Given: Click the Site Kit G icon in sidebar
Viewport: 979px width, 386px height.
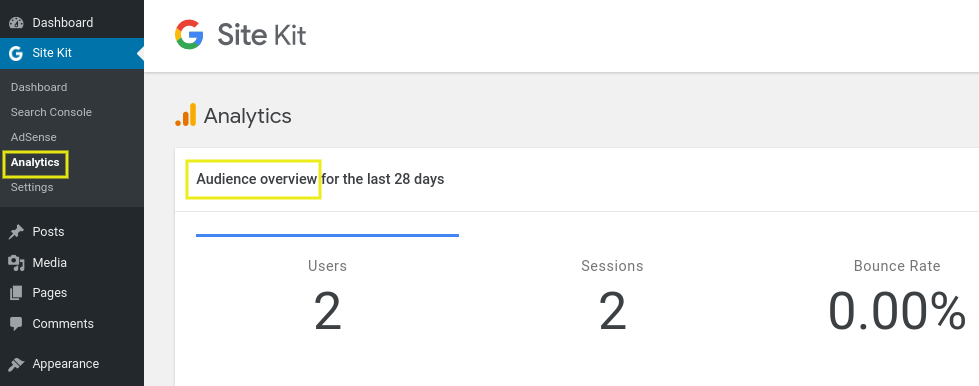Looking at the screenshot, I should [x=16, y=53].
